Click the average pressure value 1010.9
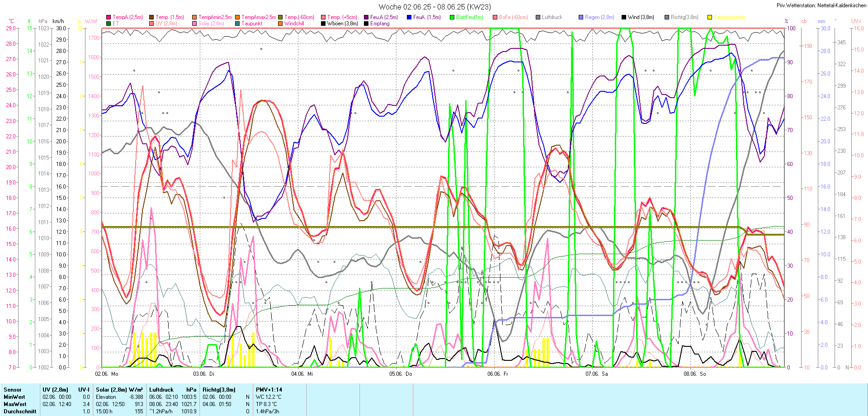This screenshot has height=416, width=868. 189,411
